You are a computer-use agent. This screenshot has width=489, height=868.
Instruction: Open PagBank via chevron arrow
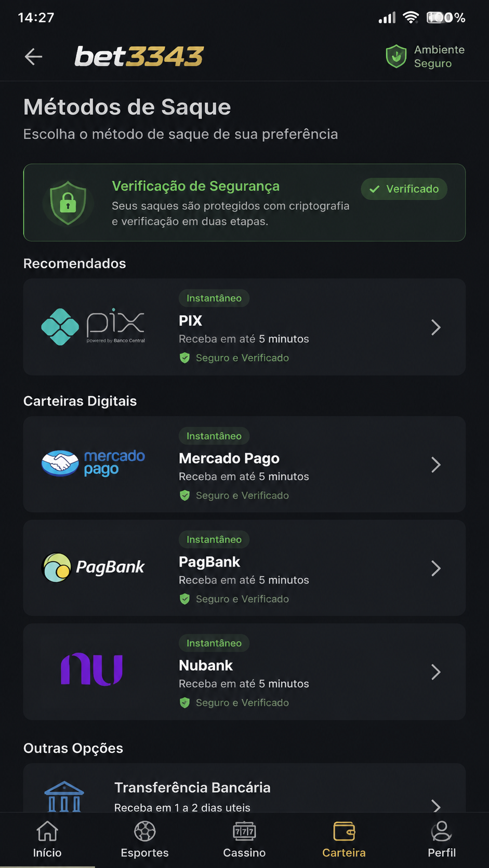[x=436, y=568]
